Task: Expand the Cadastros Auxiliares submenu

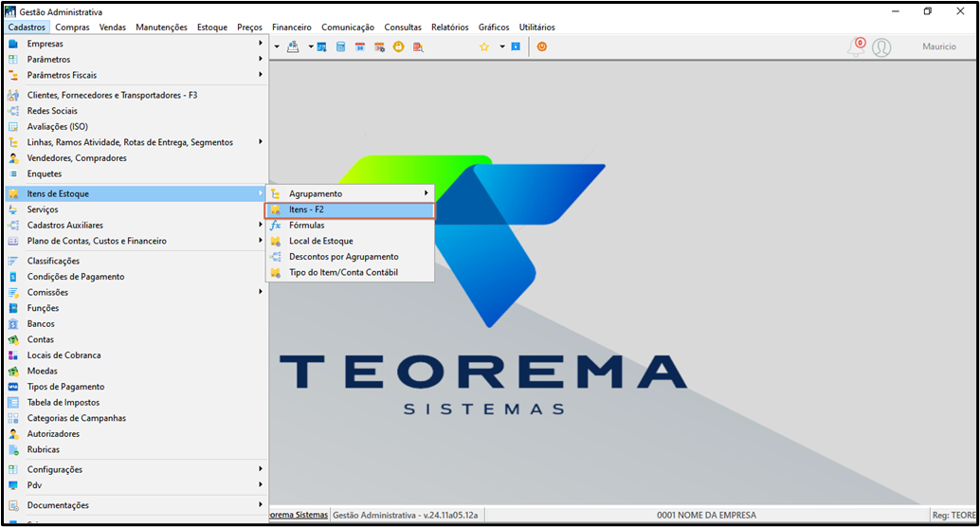Action: pyautogui.click(x=261, y=225)
